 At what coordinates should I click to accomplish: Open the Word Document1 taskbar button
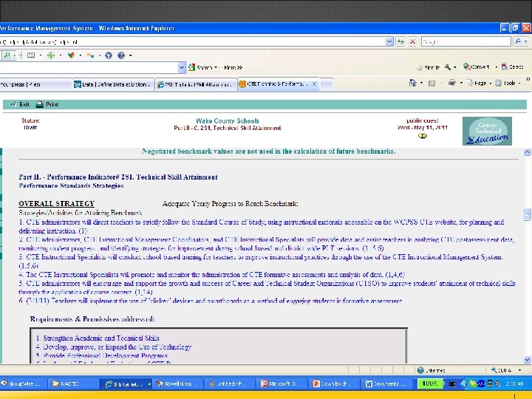[x=386, y=383]
